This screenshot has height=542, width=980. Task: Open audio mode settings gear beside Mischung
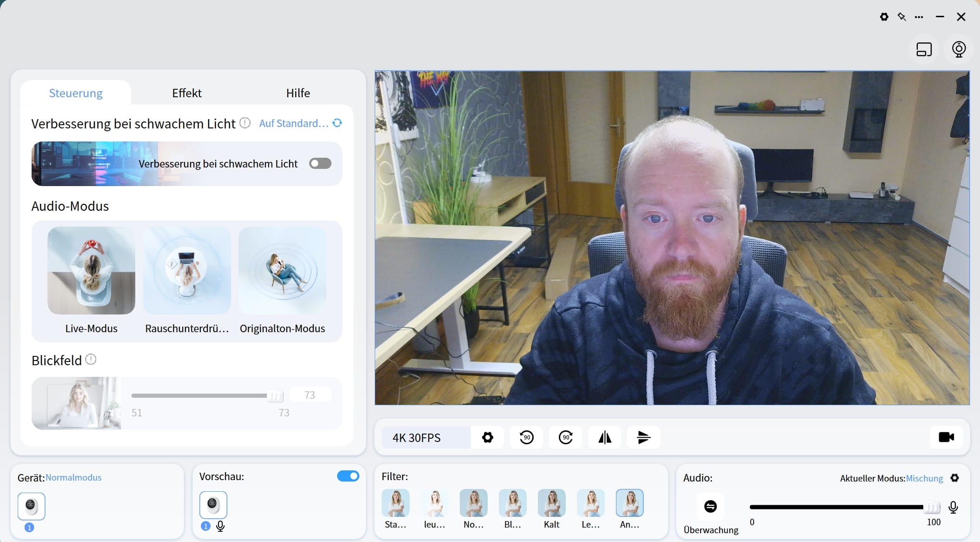(954, 478)
